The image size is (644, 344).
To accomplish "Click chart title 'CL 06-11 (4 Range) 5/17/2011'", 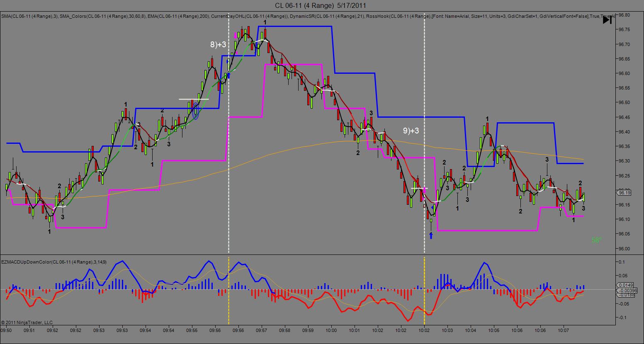I will 321,5.
